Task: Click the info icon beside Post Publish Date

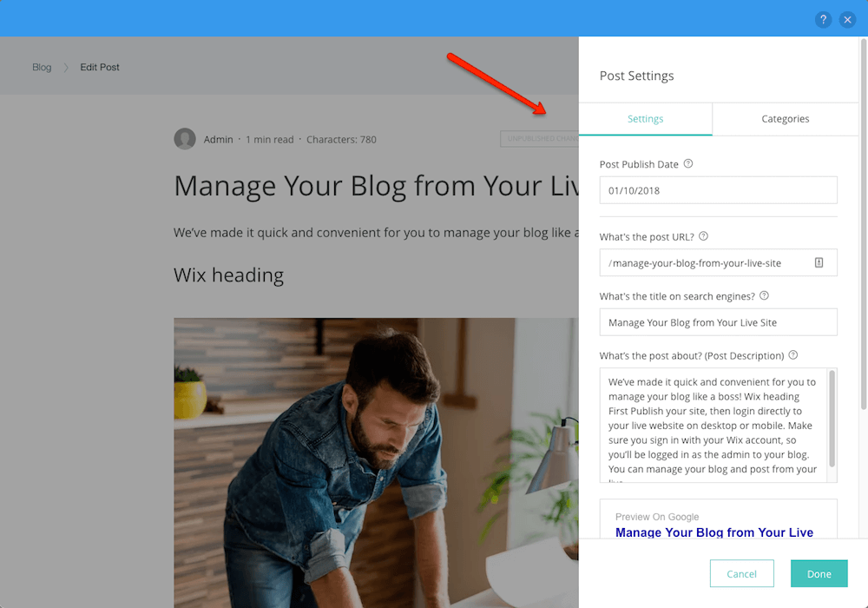Action: point(688,164)
